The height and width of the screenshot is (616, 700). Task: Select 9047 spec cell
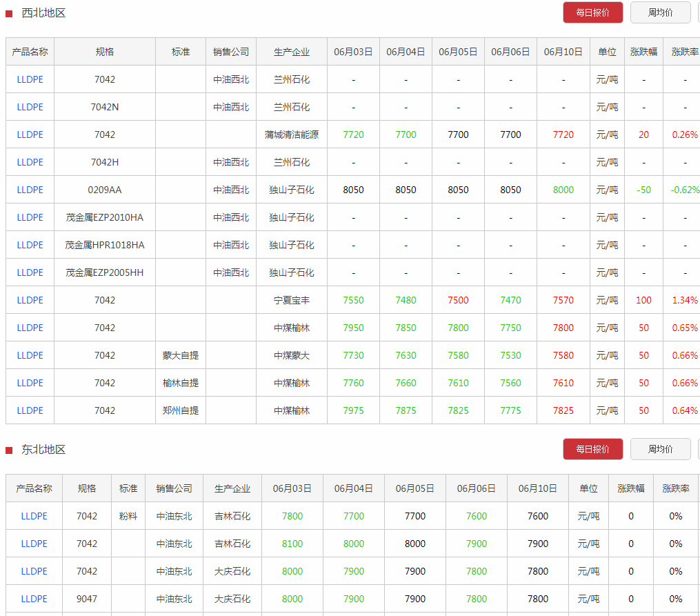tap(87, 599)
